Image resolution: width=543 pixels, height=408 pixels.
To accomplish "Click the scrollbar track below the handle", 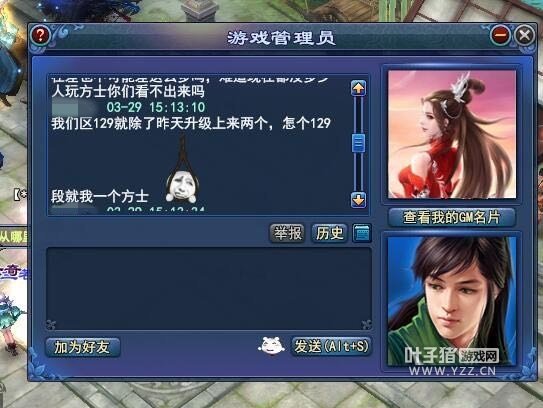I will pyautogui.click(x=358, y=172).
